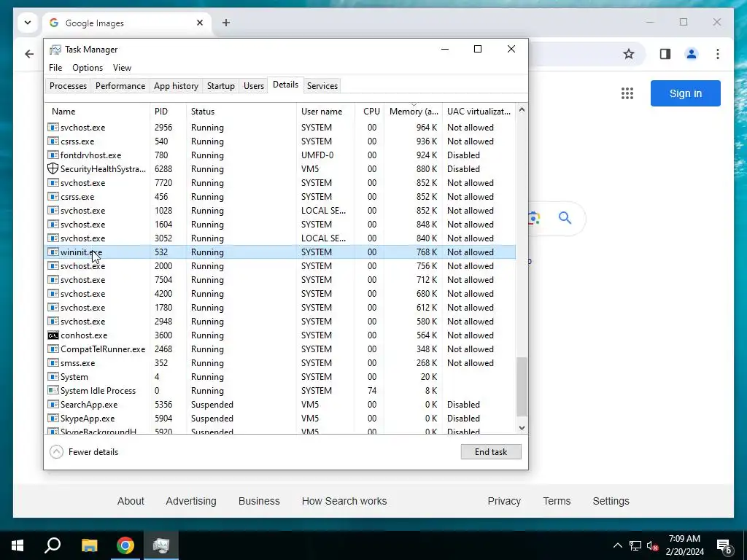Image resolution: width=747 pixels, height=560 pixels.
Task: Click the fontdrvhost.exe process icon
Action: coord(53,155)
